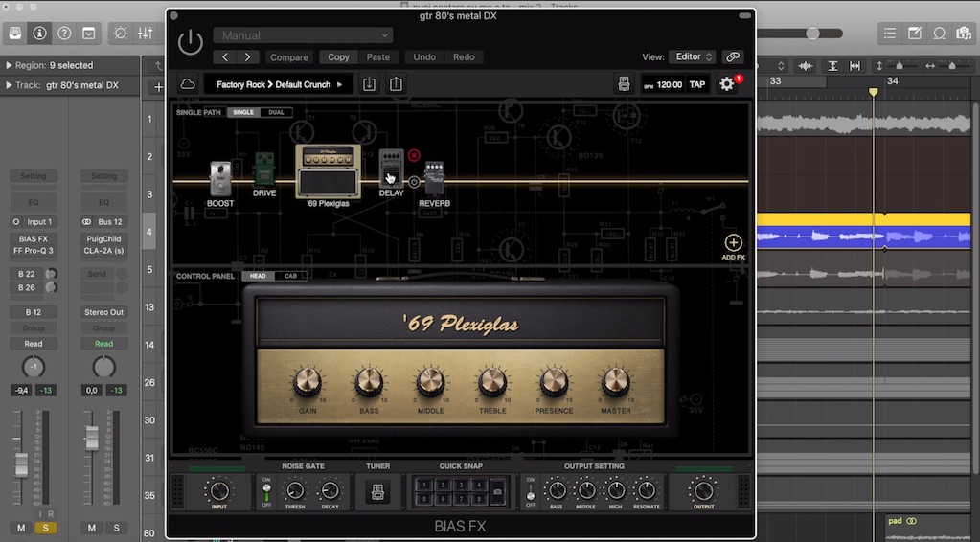Select the BOOST pedal
The image size is (980, 542).
[220, 178]
